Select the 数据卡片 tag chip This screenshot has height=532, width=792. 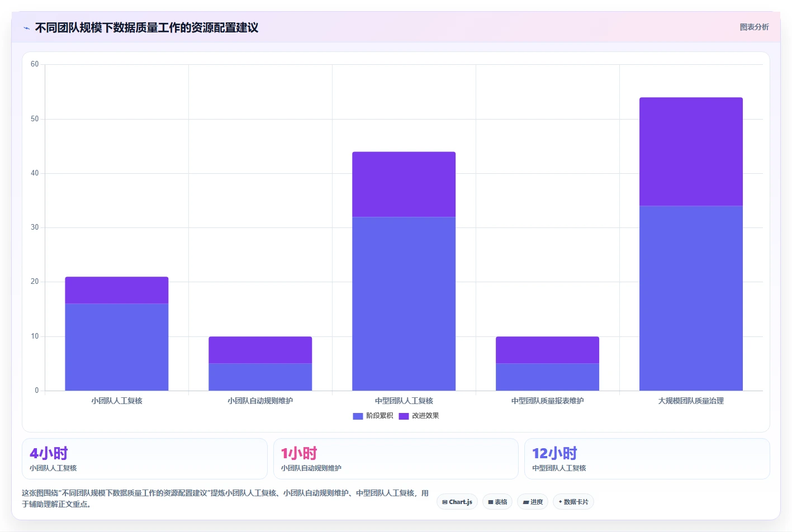coord(573,502)
